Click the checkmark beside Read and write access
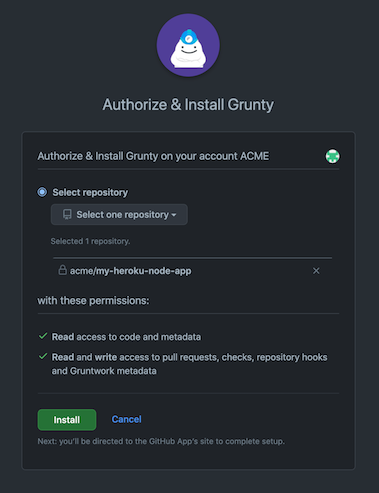The image size is (379, 493). 43,357
